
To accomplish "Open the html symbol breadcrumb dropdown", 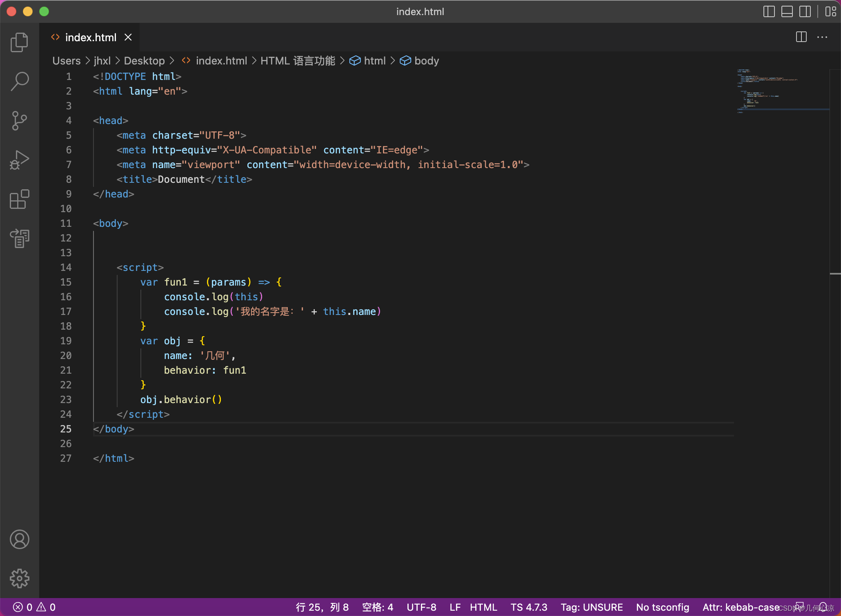I will pyautogui.click(x=367, y=61).
